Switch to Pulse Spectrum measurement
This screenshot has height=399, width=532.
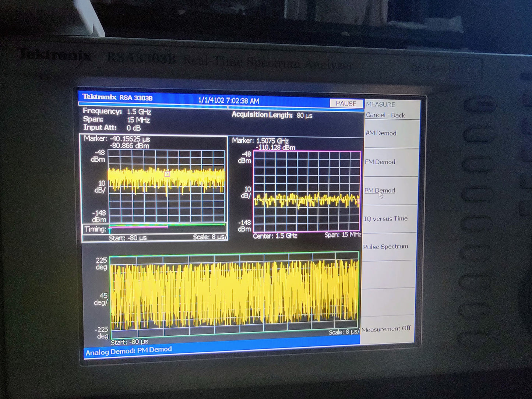tap(386, 247)
